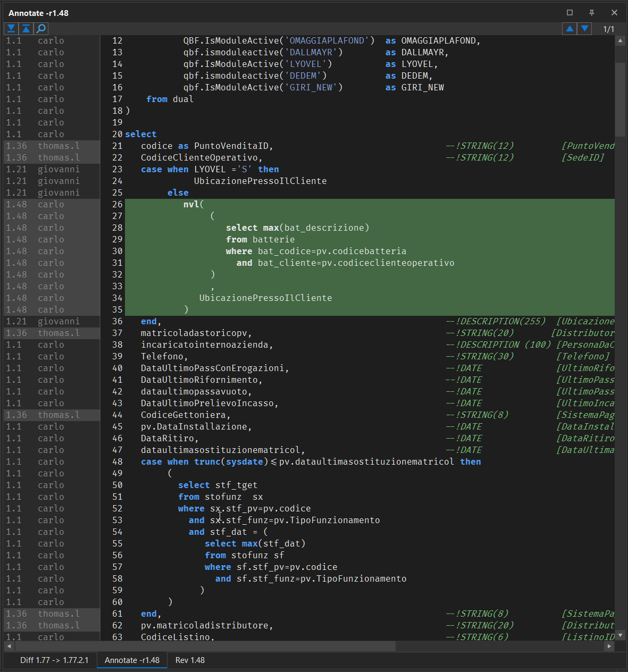Click 'codice as PuntoVenditaID,' line
Viewport: 628px width, 672px height.
(207, 146)
